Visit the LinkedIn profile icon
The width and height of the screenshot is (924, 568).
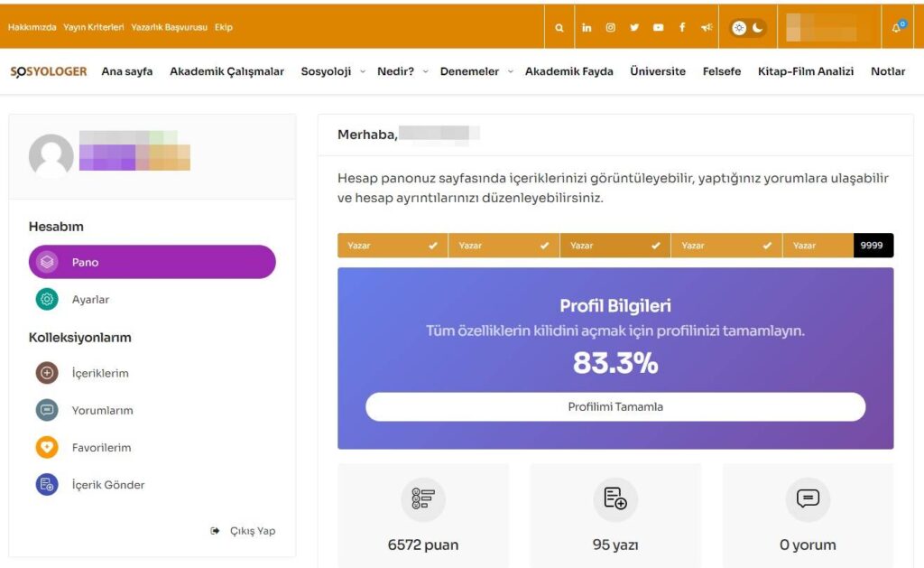(587, 27)
